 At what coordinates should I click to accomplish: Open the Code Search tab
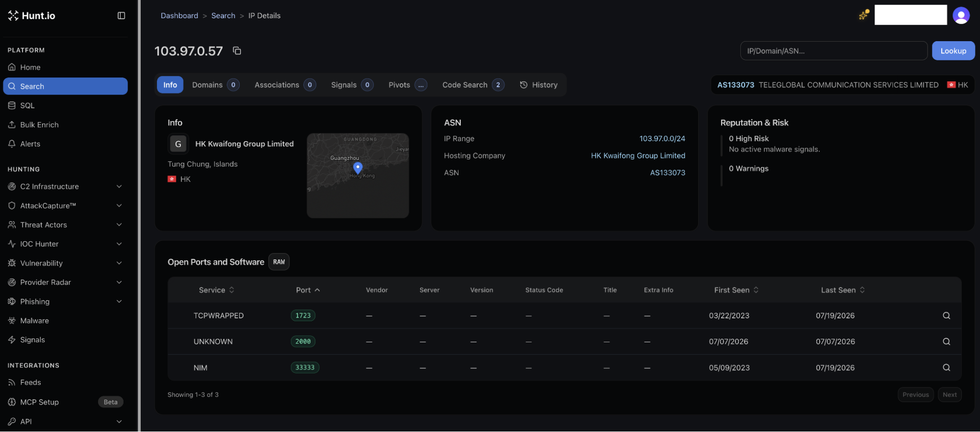[473, 85]
